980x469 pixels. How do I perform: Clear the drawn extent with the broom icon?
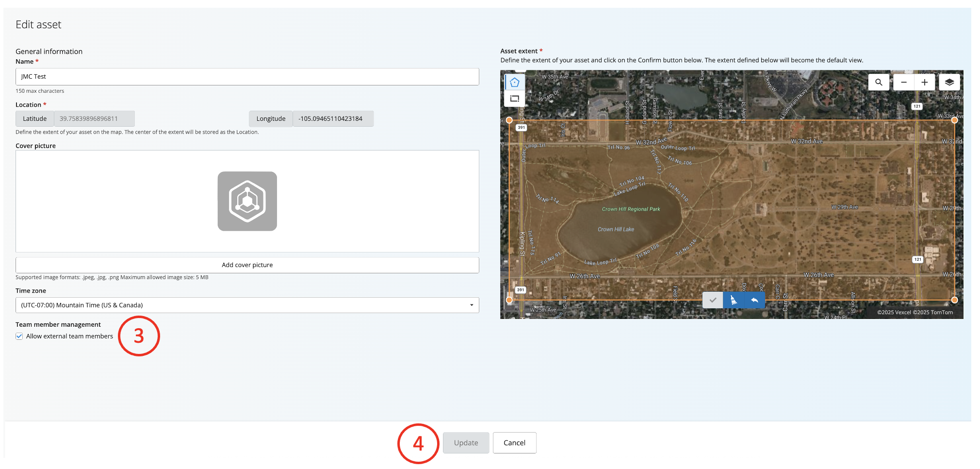click(734, 300)
